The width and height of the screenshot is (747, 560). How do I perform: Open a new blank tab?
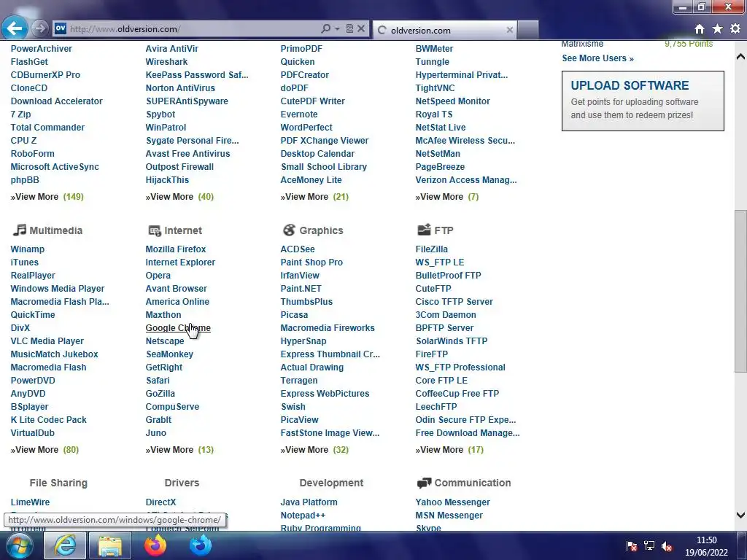[x=528, y=30]
